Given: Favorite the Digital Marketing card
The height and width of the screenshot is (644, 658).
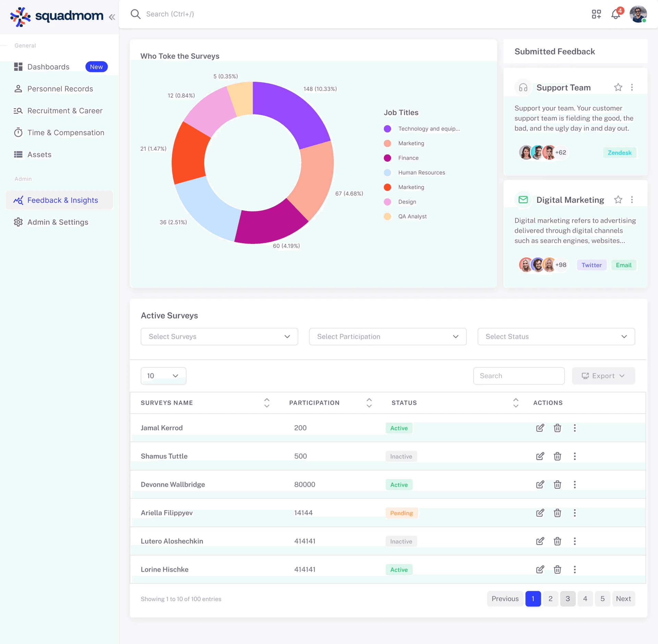Looking at the screenshot, I should (x=618, y=200).
